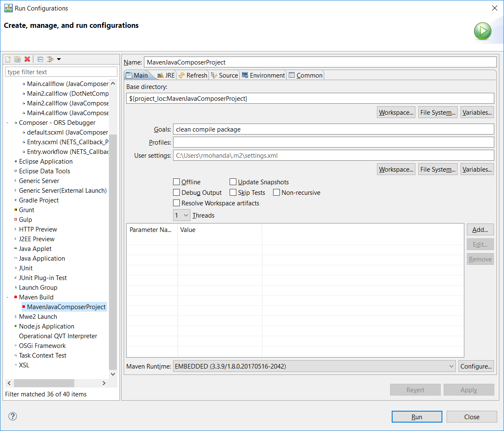Delete the selected launch configuration with the red X
504x431 pixels.
click(x=27, y=59)
